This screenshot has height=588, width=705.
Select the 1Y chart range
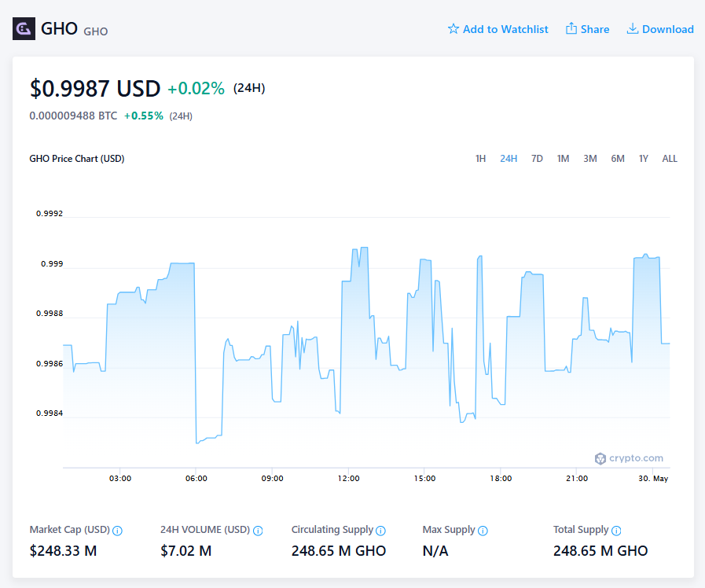click(644, 159)
